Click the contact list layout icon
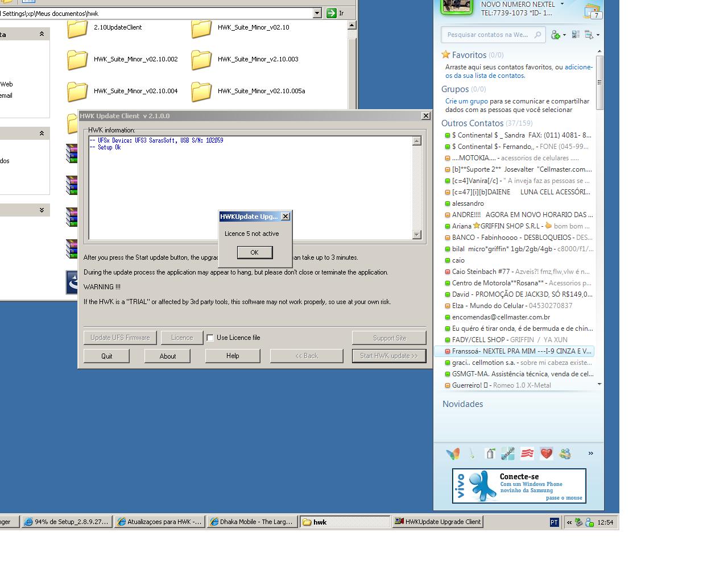 point(576,35)
